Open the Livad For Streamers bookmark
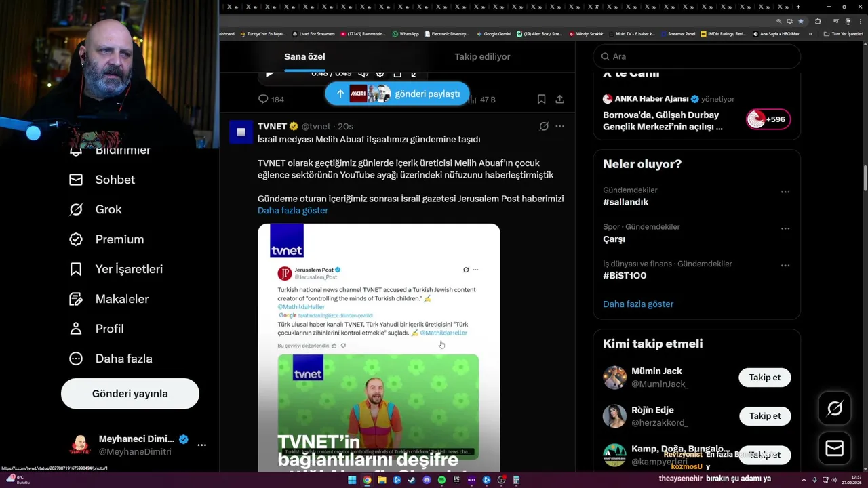 pyautogui.click(x=313, y=33)
